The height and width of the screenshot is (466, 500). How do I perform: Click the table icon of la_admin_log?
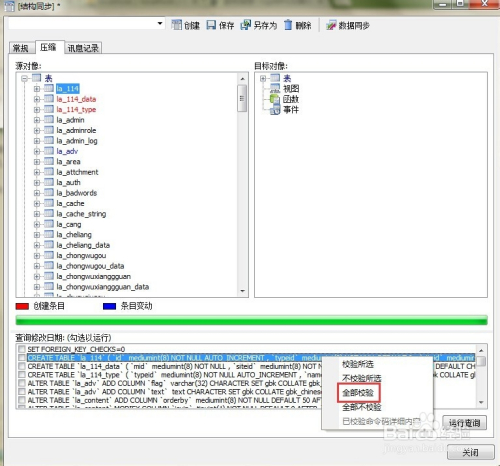[49, 140]
